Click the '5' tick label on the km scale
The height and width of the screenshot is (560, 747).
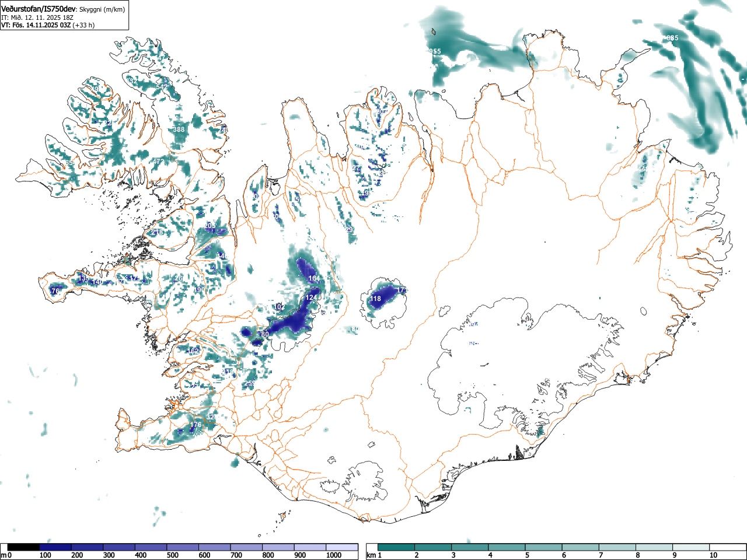point(527,555)
